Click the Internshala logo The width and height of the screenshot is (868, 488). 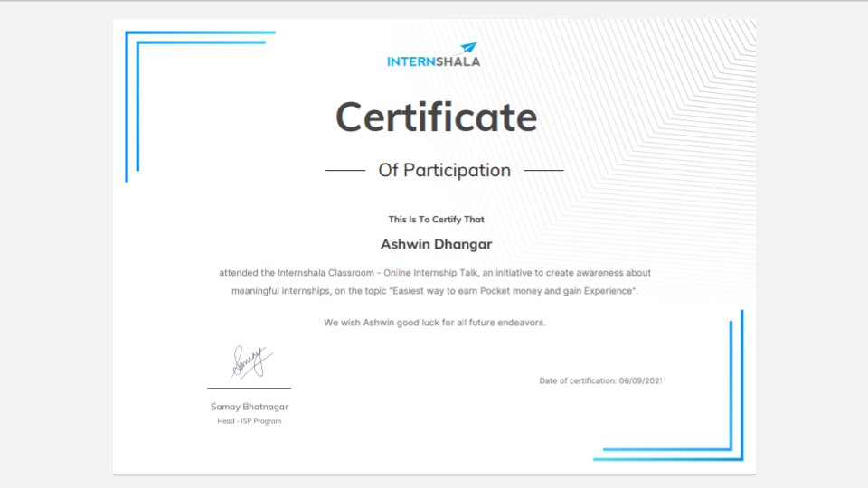433,55
